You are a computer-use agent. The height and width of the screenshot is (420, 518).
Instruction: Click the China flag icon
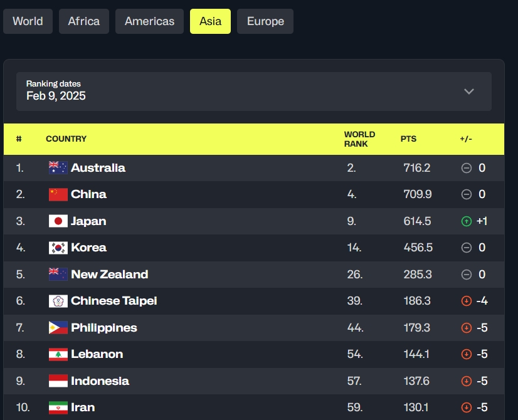point(58,194)
